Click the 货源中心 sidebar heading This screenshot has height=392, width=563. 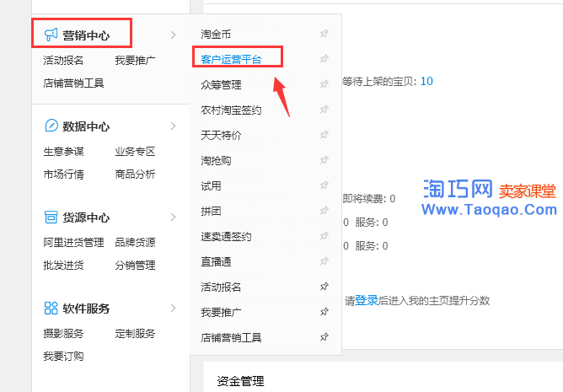point(86,217)
